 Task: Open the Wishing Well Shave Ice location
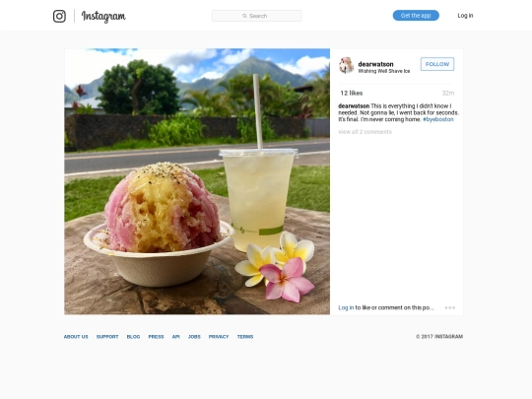[384, 71]
